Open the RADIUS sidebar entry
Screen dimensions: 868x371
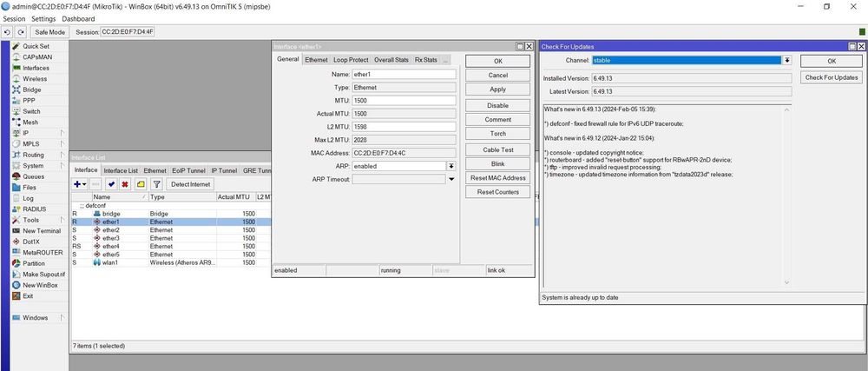point(35,209)
